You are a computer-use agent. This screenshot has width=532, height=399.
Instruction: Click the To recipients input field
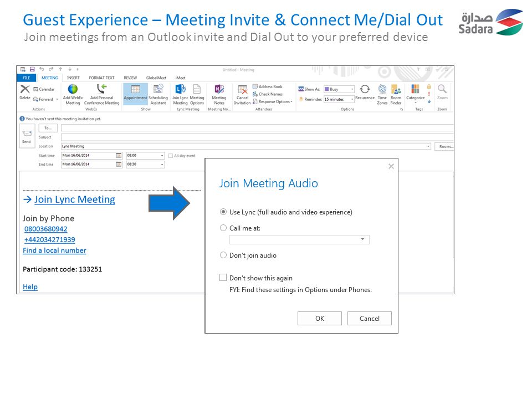(x=257, y=128)
